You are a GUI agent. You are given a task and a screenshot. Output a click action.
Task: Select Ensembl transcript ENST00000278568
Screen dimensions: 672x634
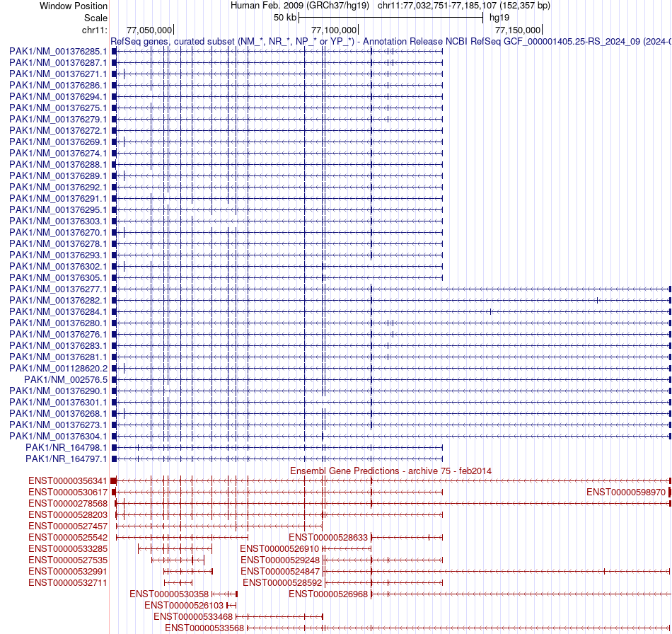pyautogui.click(x=68, y=503)
